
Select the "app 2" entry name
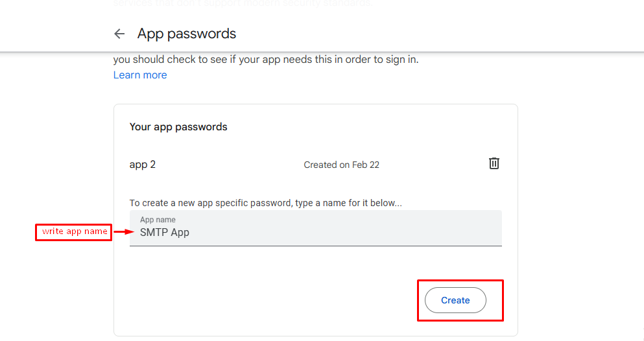coord(143,165)
